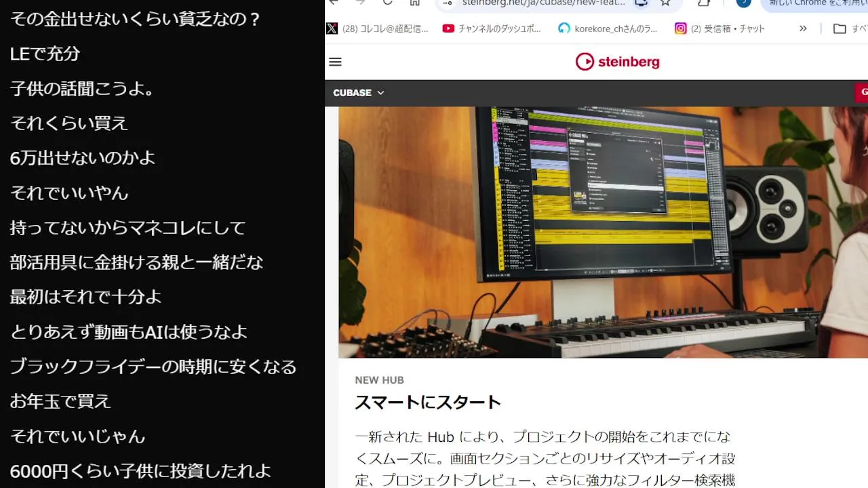
Task: Click comment それでいいやん
Action: click(x=69, y=192)
